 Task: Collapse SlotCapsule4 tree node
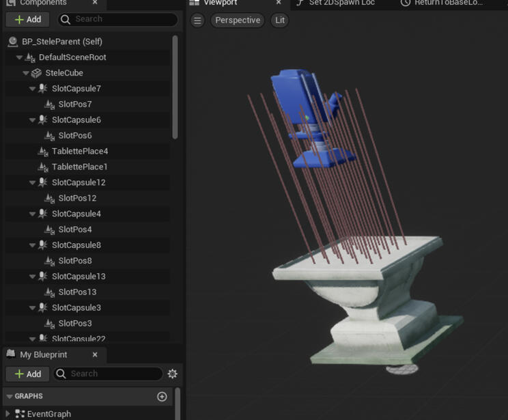point(32,214)
